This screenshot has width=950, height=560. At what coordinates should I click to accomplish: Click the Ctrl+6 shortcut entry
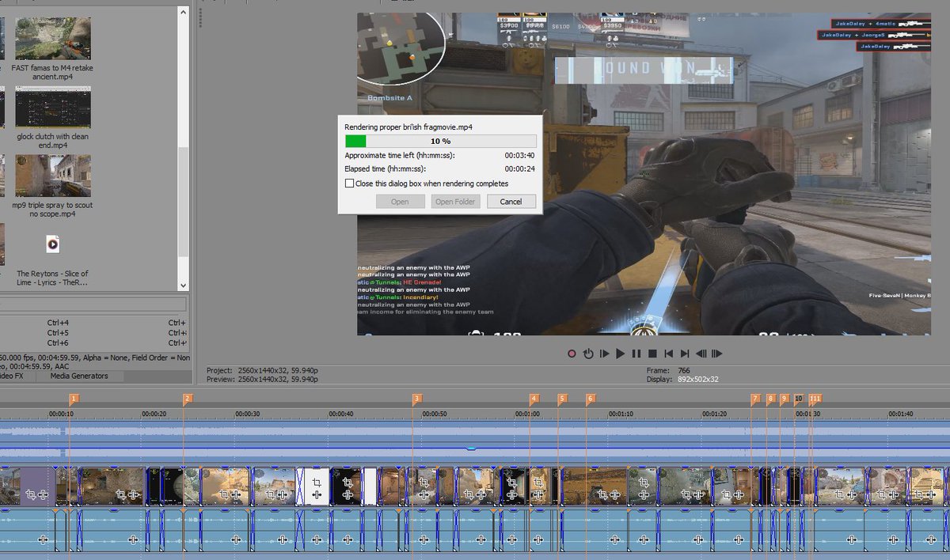coord(58,343)
